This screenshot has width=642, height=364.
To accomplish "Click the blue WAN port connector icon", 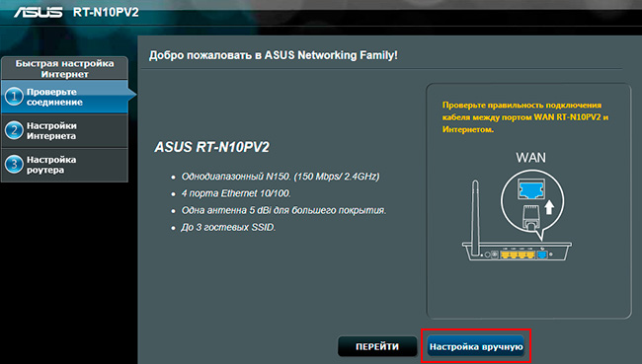I will (x=531, y=189).
